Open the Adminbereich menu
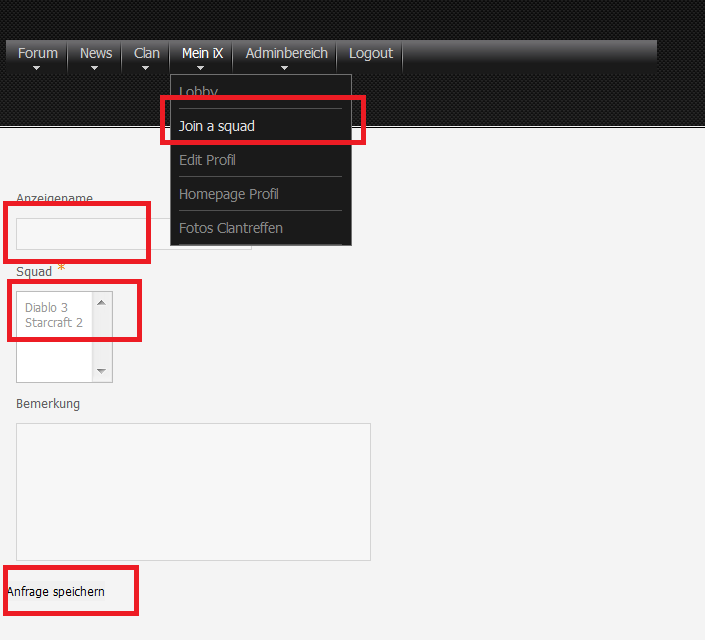 coord(286,56)
